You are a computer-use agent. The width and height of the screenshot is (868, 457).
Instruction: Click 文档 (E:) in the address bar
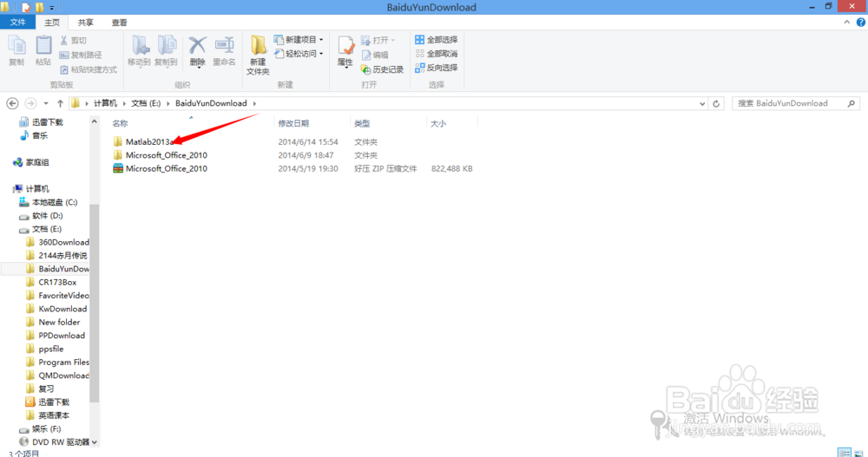[146, 103]
